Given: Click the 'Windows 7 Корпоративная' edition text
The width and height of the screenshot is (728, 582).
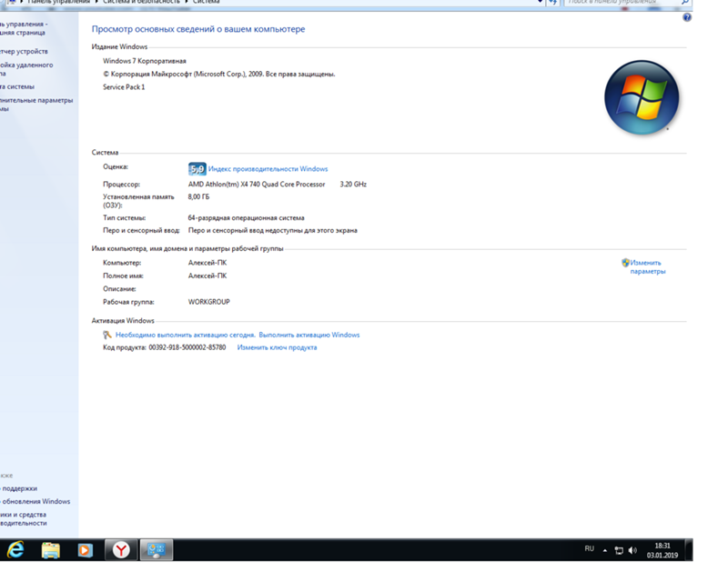Looking at the screenshot, I should coord(145,61).
